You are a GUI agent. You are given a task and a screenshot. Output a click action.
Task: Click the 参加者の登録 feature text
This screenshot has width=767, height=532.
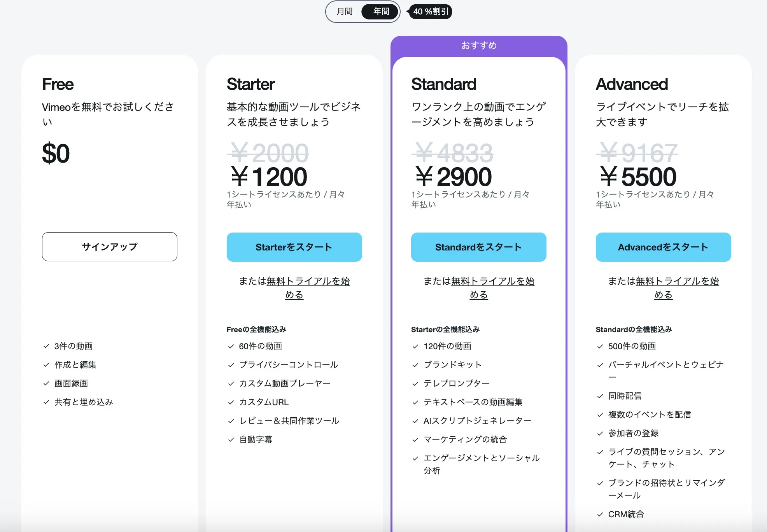[634, 433]
